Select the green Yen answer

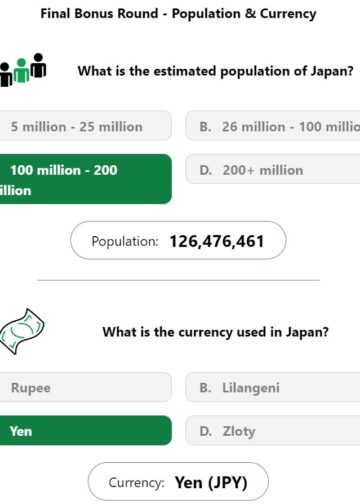coord(86,430)
